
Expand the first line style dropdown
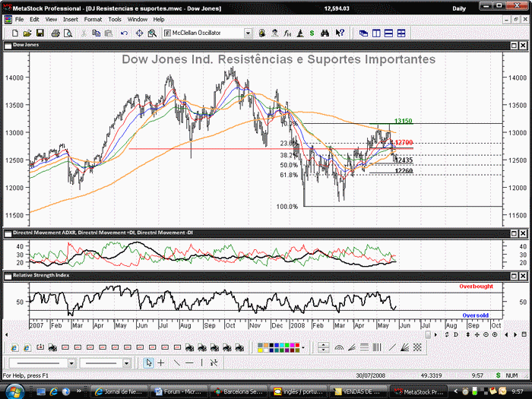[71, 363]
